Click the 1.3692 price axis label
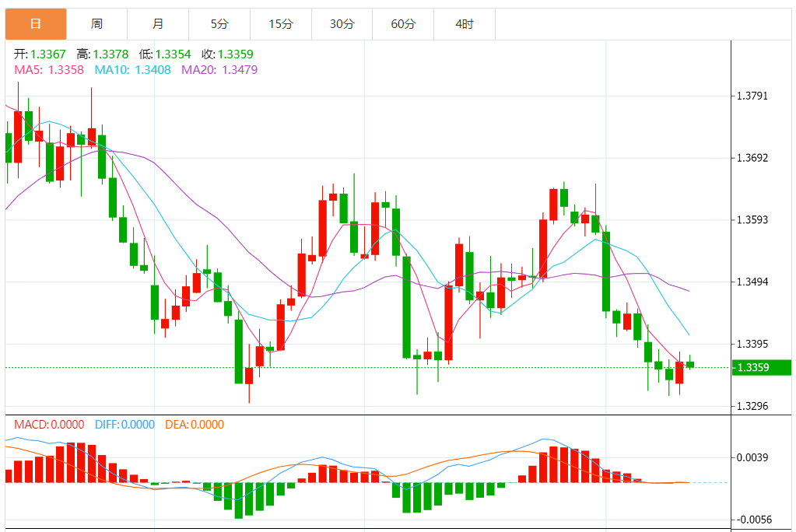The image size is (796, 532). 752,158
